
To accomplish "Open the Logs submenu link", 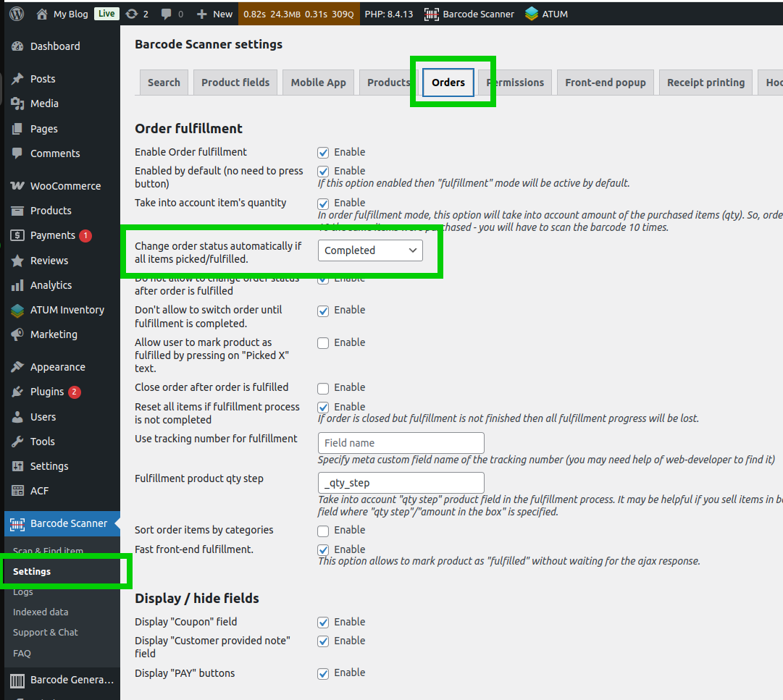I will 23,592.
